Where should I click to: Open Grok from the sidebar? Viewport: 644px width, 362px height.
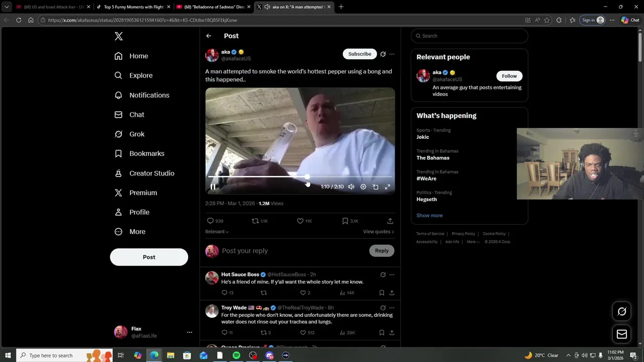pyautogui.click(x=129, y=134)
